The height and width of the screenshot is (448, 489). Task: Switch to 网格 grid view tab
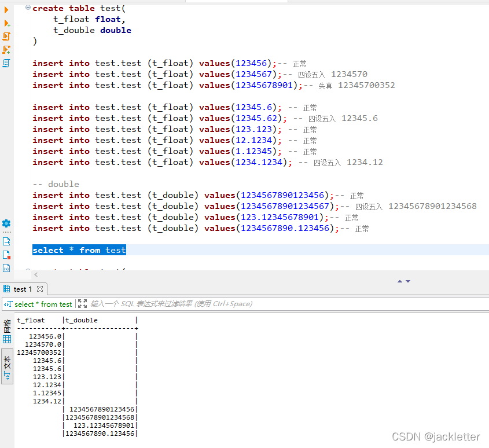pos(7,331)
